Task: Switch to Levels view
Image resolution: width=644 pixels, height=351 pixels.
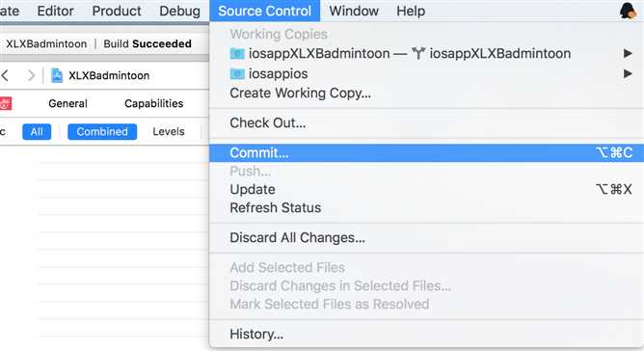Action: coord(169,132)
